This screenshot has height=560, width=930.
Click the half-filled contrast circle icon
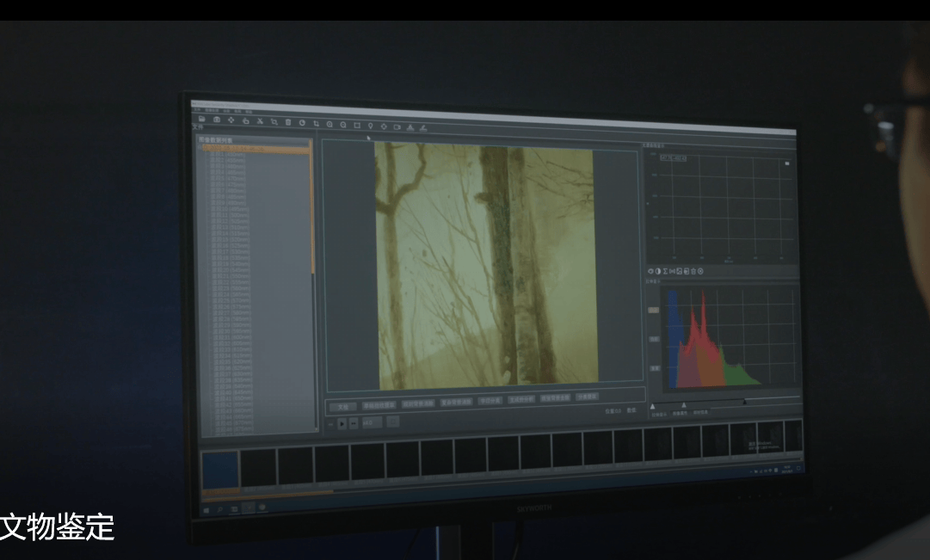click(x=658, y=271)
